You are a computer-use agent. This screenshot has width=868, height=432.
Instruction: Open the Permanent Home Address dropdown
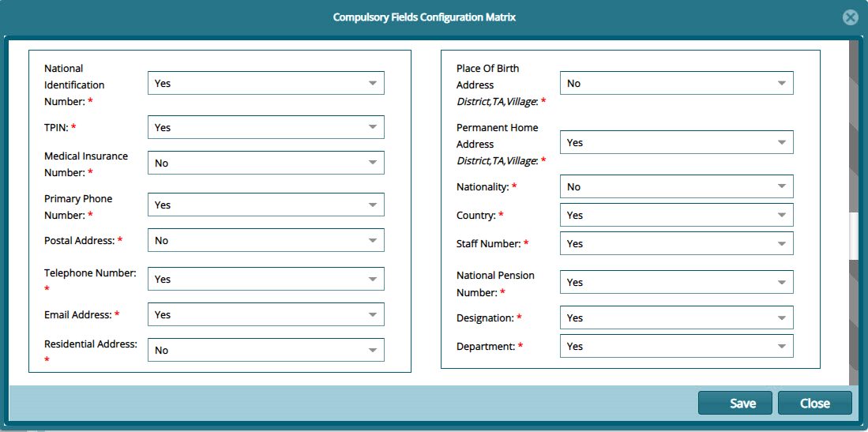point(676,142)
